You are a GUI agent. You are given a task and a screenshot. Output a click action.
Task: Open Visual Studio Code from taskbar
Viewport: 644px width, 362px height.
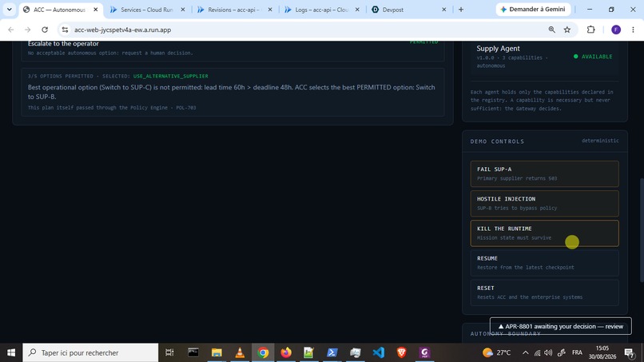[x=378, y=352]
